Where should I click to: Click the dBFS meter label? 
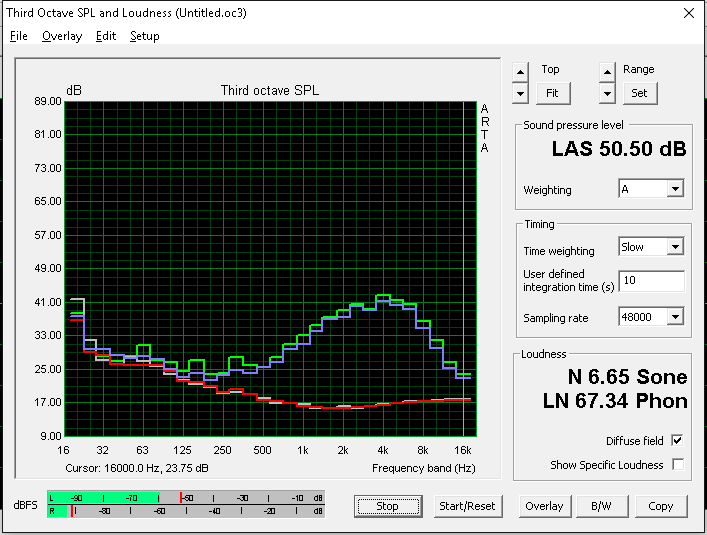point(26,505)
